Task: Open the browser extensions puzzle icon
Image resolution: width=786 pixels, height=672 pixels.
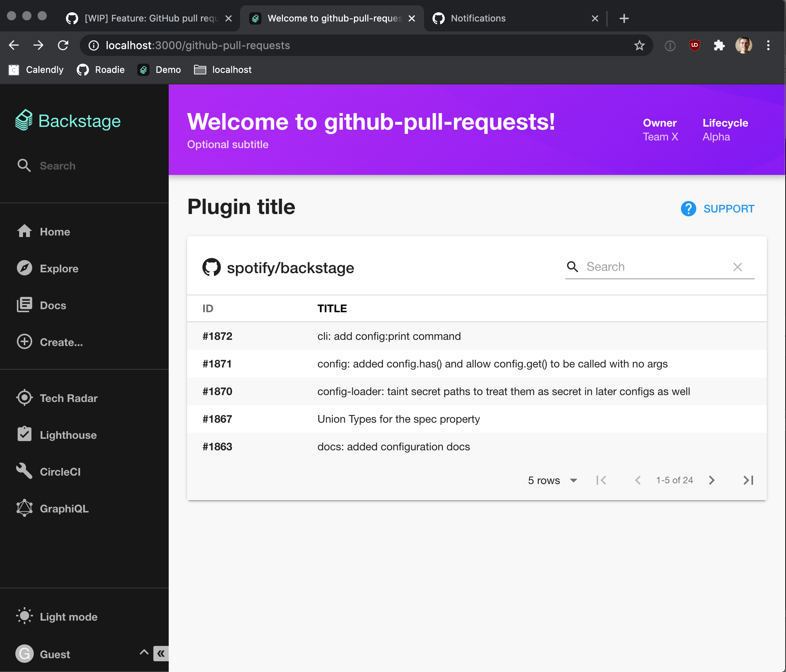Action: 719,45
